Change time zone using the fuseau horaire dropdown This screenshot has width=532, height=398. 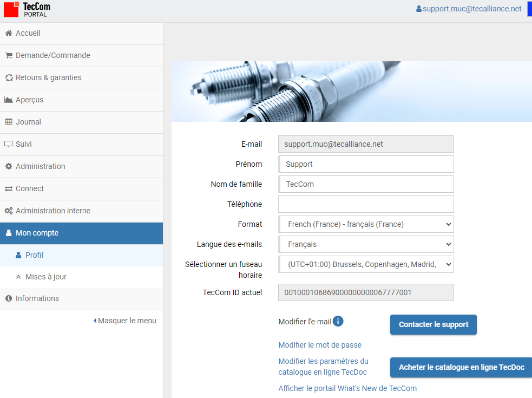click(366, 264)
